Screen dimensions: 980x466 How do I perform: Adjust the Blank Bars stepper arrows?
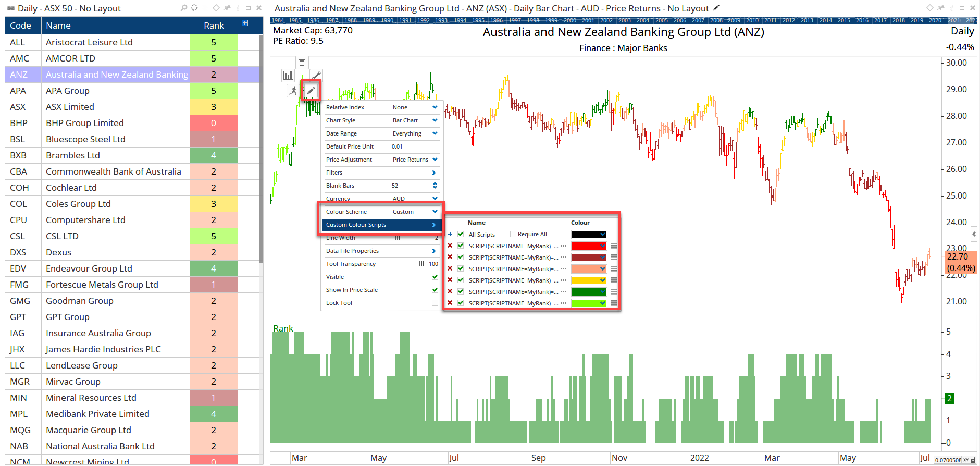pyautogui.click(x=435, y=186)
